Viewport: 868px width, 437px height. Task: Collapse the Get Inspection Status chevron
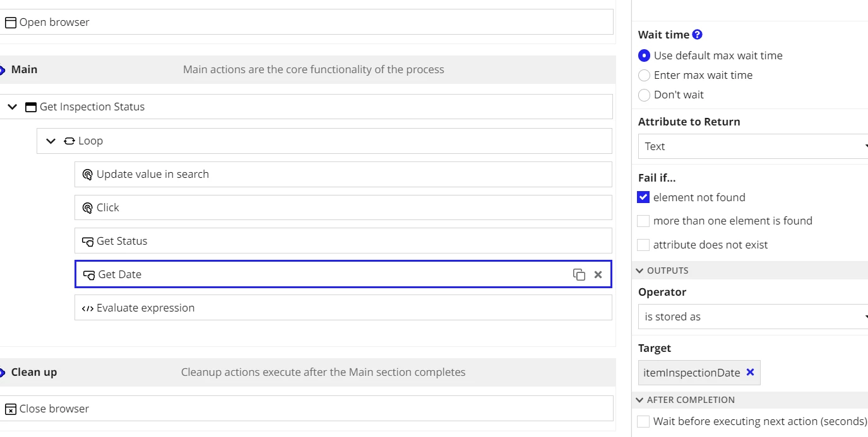pyautogui.click(x=12, y=107)
